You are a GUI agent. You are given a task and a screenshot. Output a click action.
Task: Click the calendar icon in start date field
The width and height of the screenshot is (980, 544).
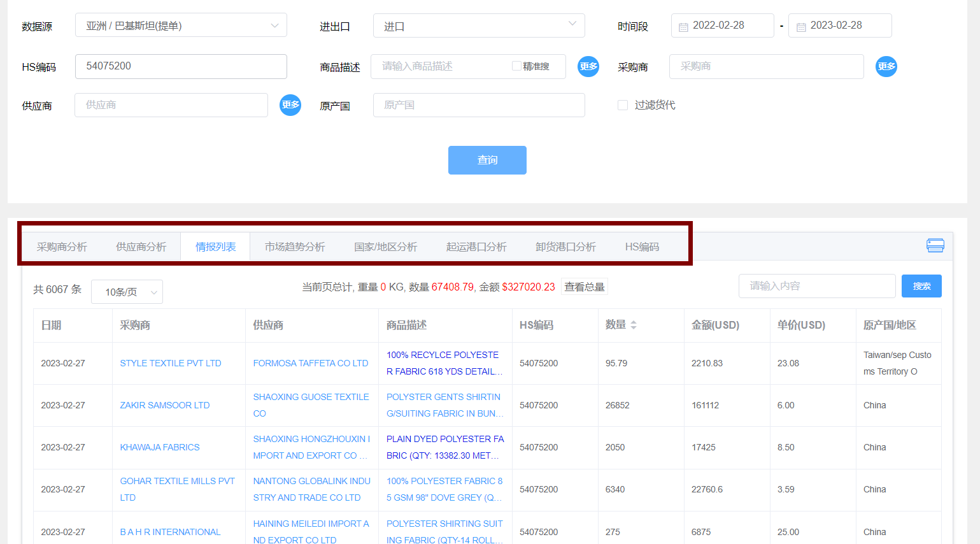[683, 27]
